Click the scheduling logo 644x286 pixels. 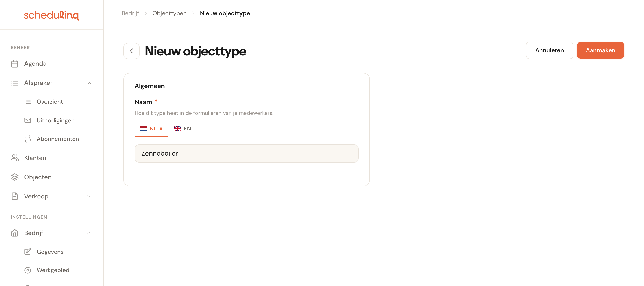click(51, 15)
